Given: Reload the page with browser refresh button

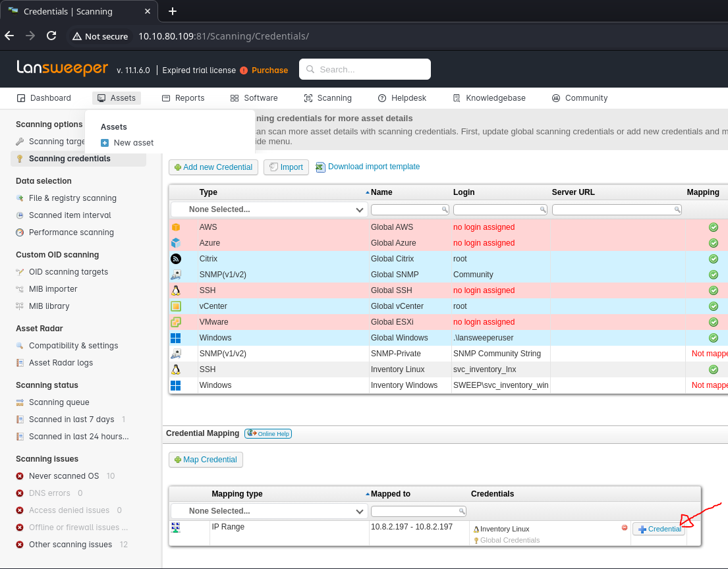Looking at the screenshot, I should coord(51,36).
